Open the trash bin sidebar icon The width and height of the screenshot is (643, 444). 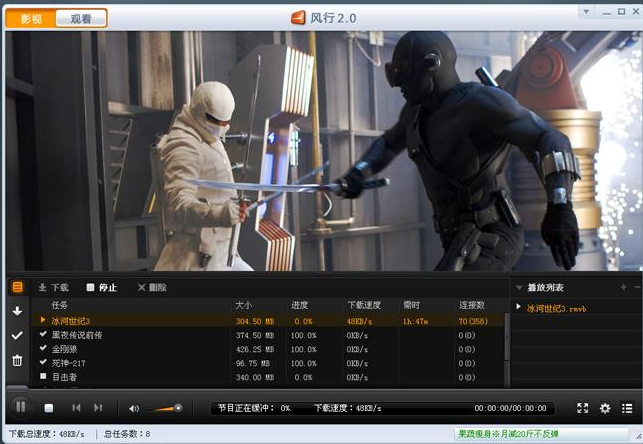pos(17,360)
